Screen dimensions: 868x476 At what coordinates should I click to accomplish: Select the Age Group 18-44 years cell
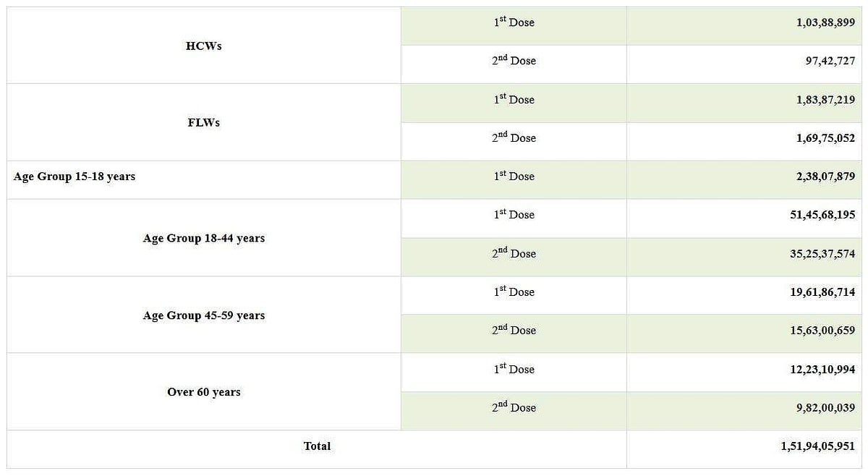tap(203, 238)
